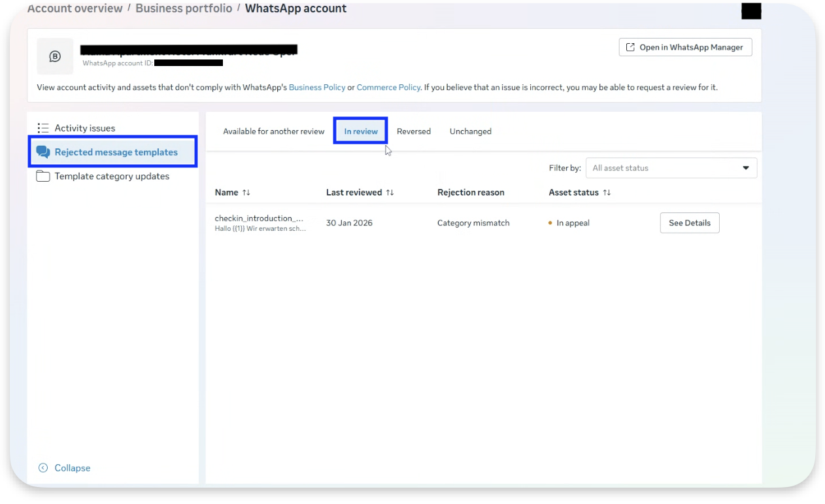Open the Business Policy link
Screen dimensions: 825x504
(317, 88)
